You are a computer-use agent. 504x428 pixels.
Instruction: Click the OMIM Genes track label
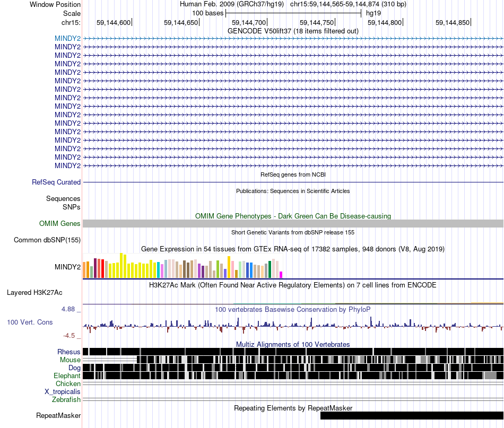[x=60, y=223]
